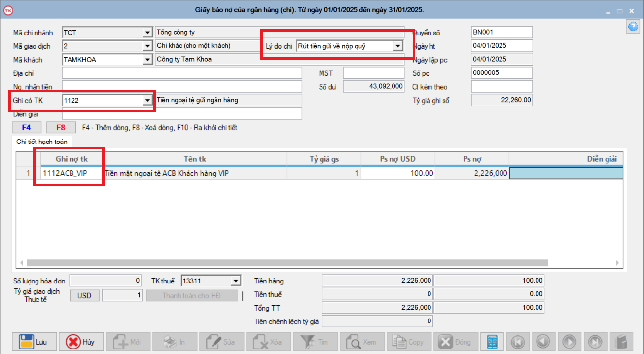Click the F4 add row button
644x354 pixels.
click(x=27, y=127)
